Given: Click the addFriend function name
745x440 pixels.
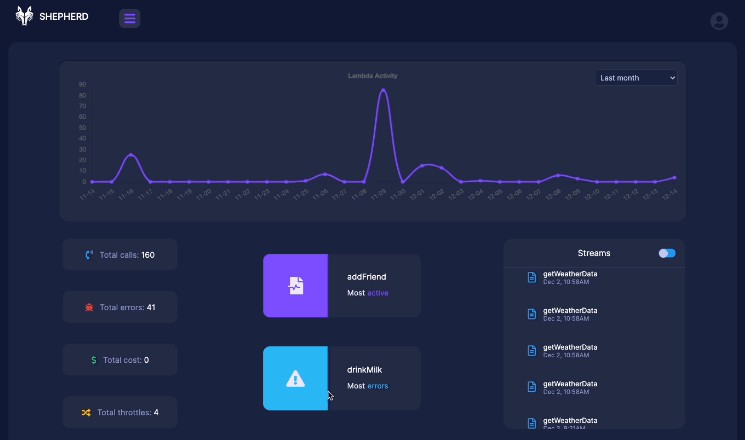Looking at the screenshot, I should pos(366,277).
